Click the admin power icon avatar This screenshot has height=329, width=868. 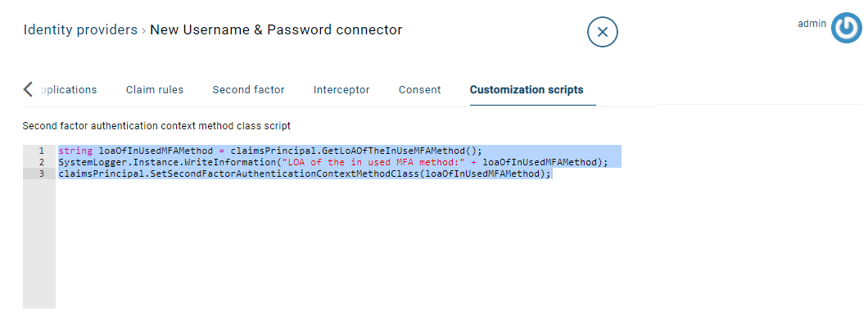[x=847, y=29]
